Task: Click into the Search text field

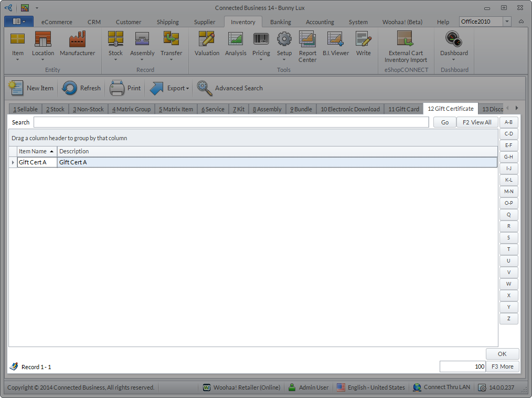Action: pos(231,122)
